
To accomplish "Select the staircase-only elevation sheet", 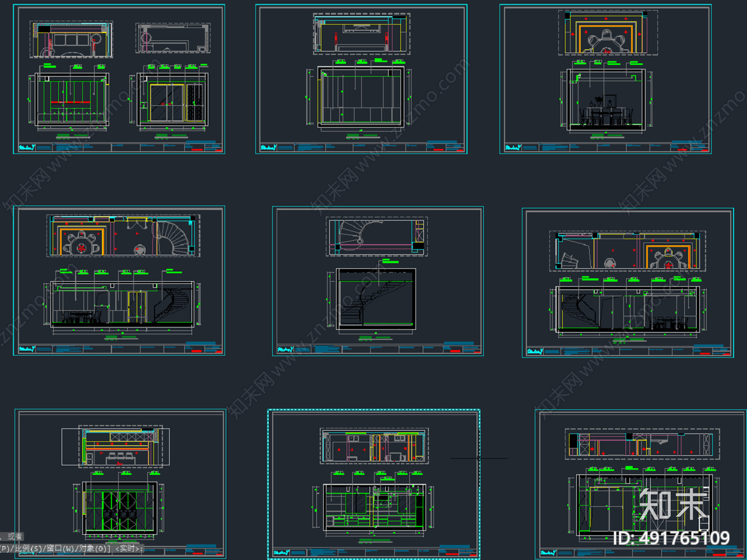I will pyautogui.click(x=378, y=281).
